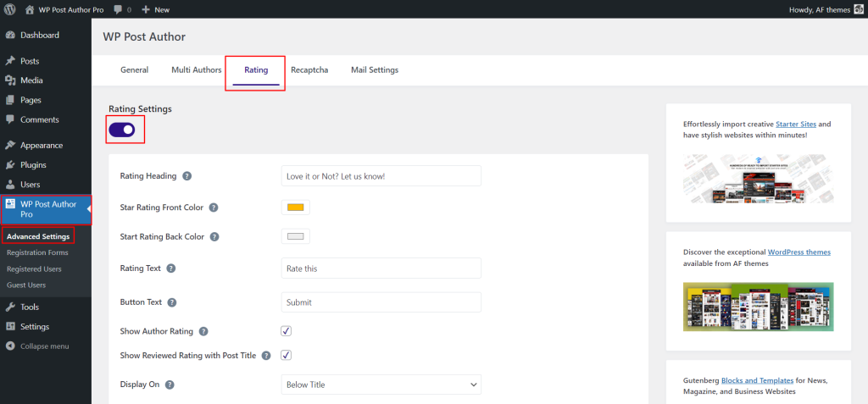Click the Pages icon in sidebar
This screenshot has width=868, height=404.
tap(10, 100)
